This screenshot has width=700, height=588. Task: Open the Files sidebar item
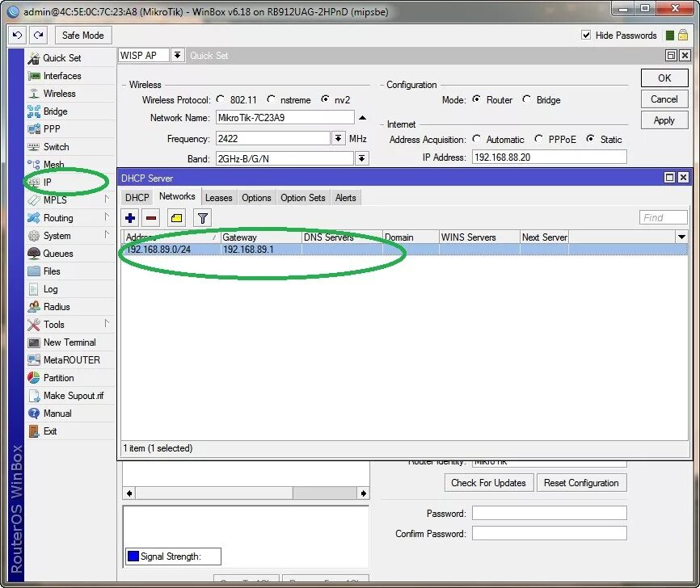tap(70, 271)
